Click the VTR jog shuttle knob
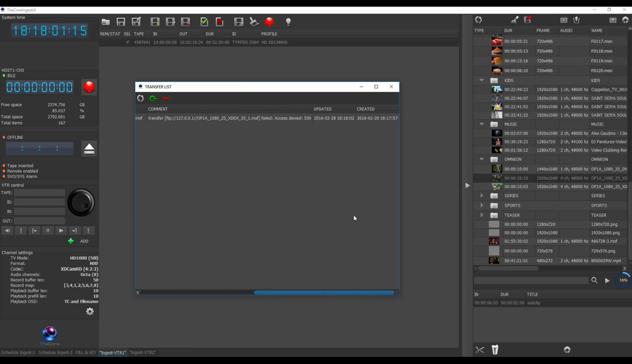Viewport: 632px width, 364px height. pos(80,202)
